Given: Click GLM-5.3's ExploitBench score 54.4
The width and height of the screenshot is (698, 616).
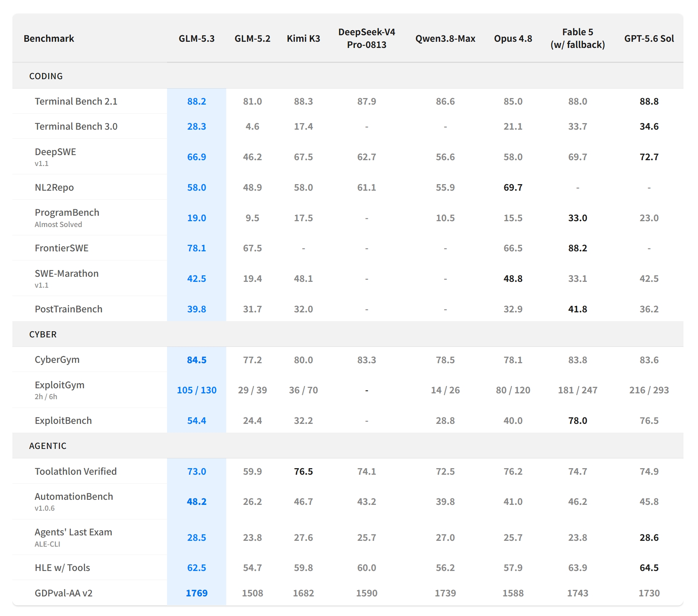Looking at the screenshot, I should [196, 421].
